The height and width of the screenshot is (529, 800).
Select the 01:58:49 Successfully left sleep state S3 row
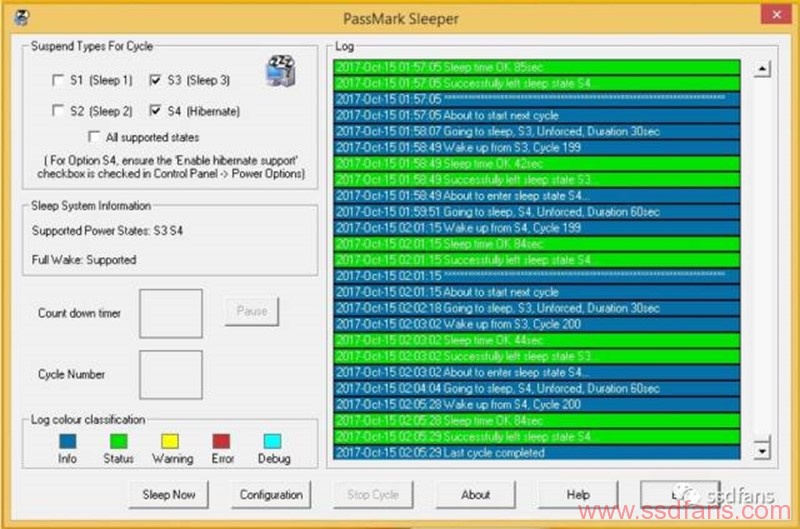(x=537, y=180)
